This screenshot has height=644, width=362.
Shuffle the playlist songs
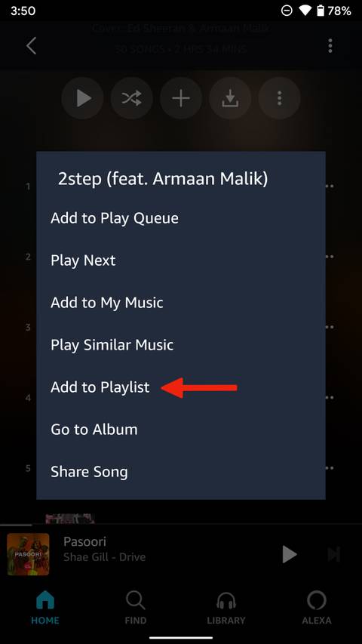[x=132, y=99]
